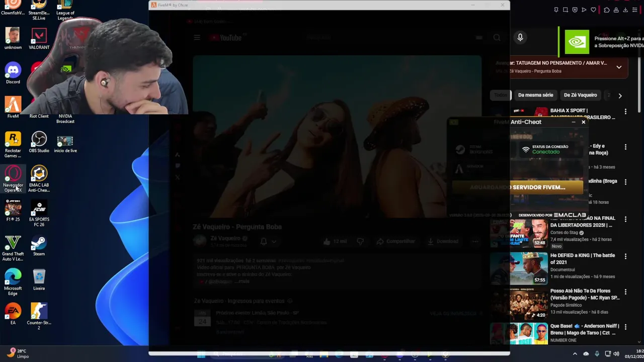Open options for 'FINAL DA LIBERTADORES 2025' video
Screen dimensions: 644x362
click(625, 219)
